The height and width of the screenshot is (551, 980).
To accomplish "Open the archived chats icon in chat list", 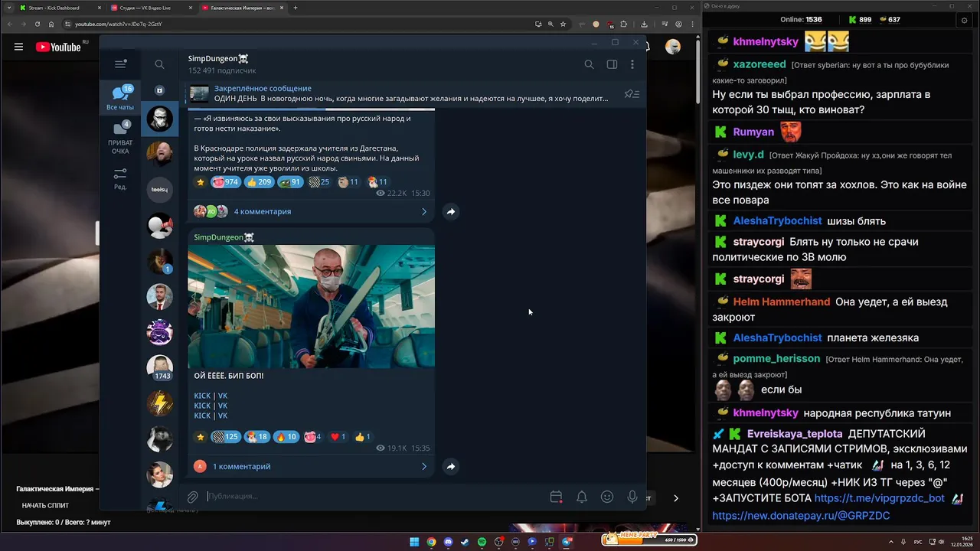I will coord(159,90).
